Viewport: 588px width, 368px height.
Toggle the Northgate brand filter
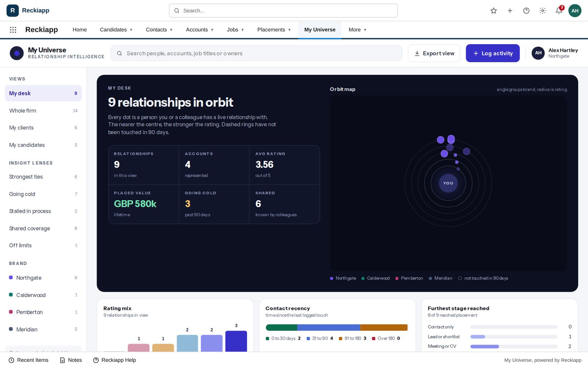click(x=43, y=278)
